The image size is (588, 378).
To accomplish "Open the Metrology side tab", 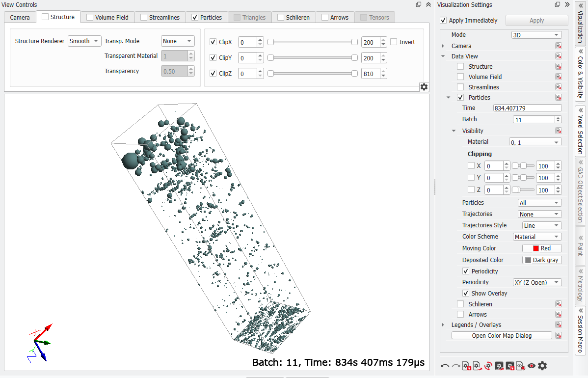I will 580,285.
